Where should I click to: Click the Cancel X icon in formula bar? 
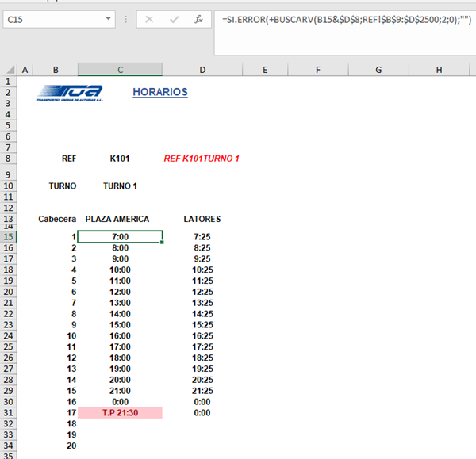tap(148, 20)
